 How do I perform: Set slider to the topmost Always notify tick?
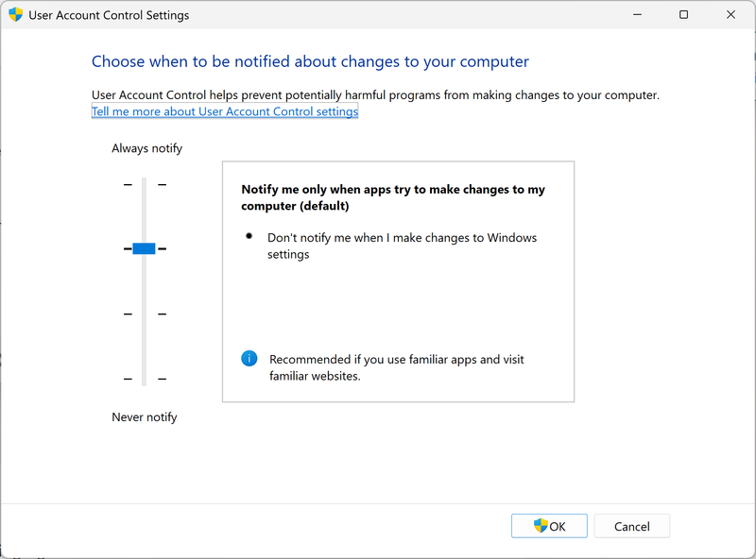point(144,184)
